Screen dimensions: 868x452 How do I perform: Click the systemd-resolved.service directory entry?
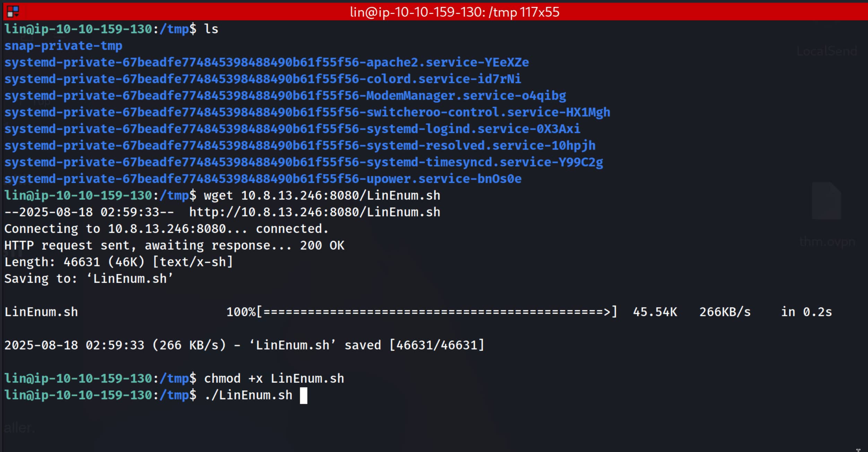[x=300, y=146]
